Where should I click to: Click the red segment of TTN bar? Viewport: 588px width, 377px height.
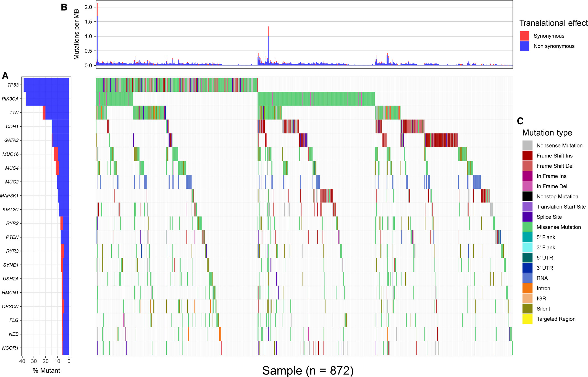click(44, 113)
